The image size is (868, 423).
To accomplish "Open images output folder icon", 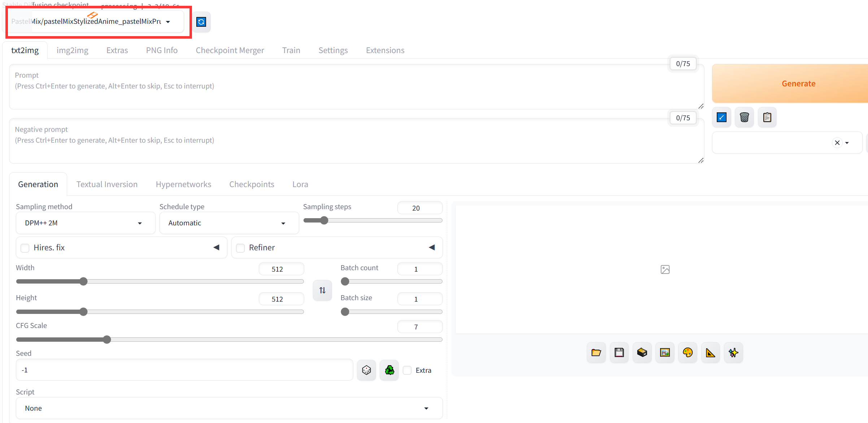I will click(596, 353).
